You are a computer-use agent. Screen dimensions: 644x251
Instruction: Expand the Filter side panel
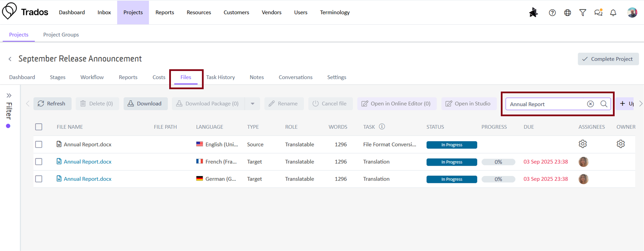tap(9, 96)
